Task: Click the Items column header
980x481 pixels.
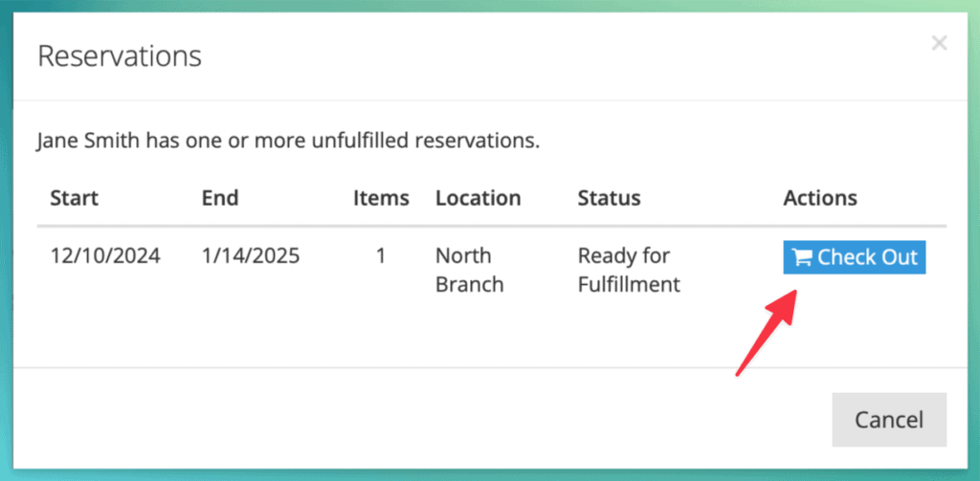Action: coord(381,198)
